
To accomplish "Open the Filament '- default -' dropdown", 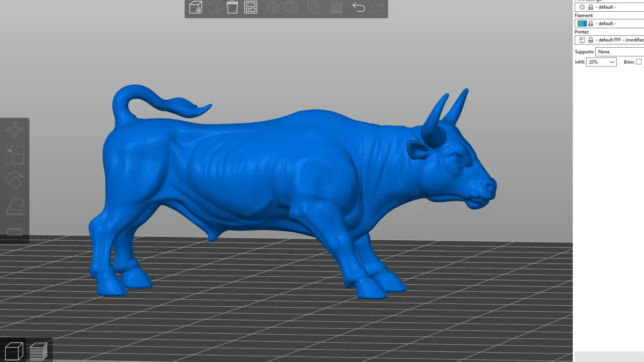I will coord(609,24).
